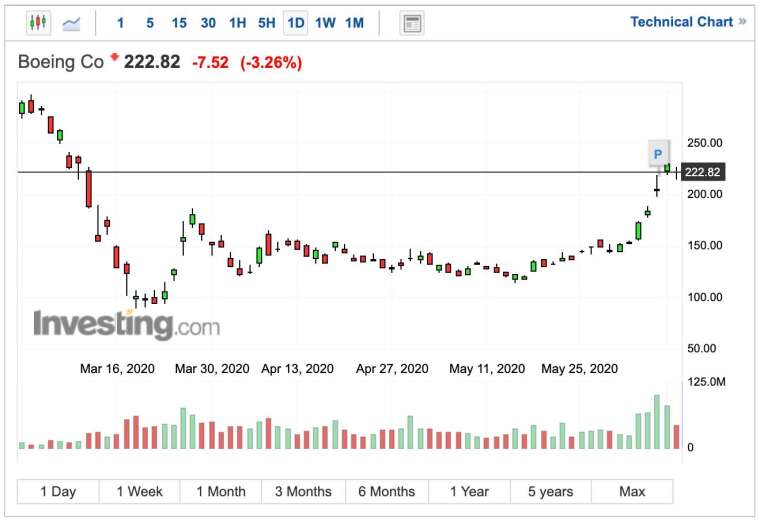
Task: Show the 6 Months range
Action: click(387, 491)
